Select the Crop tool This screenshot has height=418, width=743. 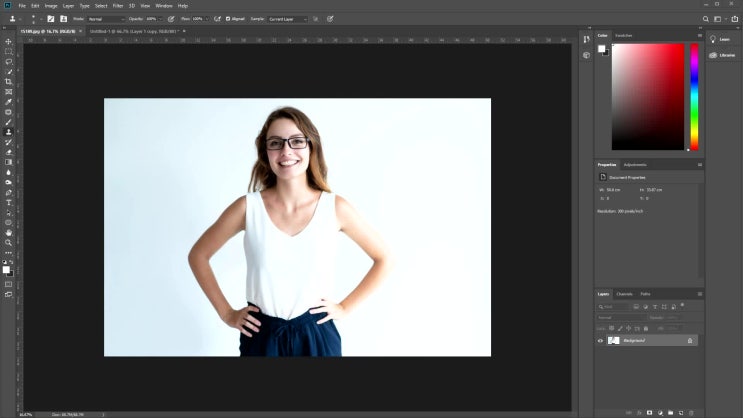(9, 81)
